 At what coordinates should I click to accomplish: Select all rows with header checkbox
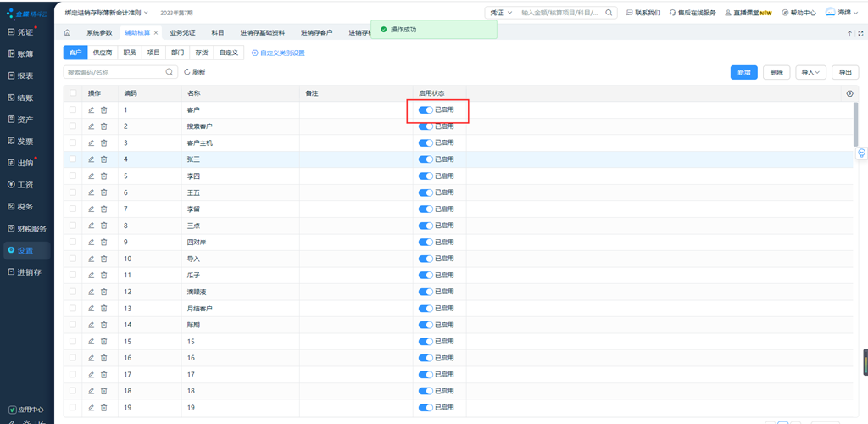pos(73,93)
